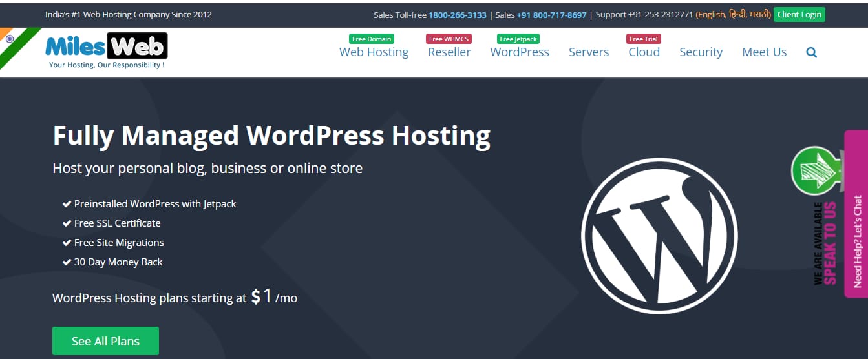Click the checkmark beside 30 Day Money Back
The width and height of the screenshot is (868, 359).
pyautogui.click(x=67, y=262)
